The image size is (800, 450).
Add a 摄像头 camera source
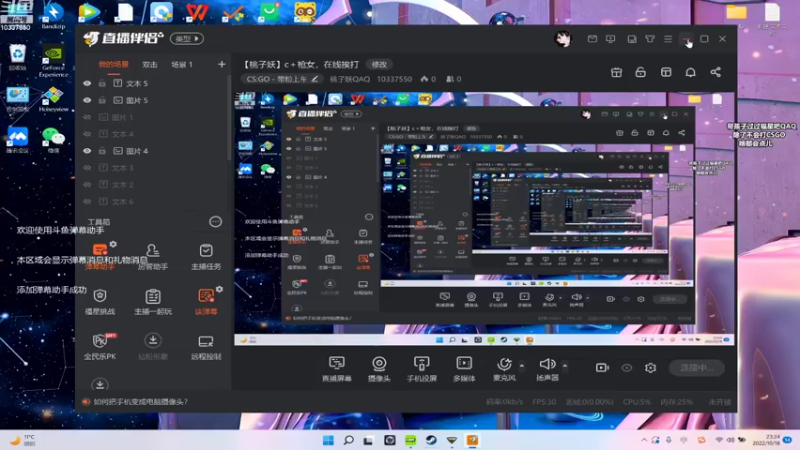(x=379, y=369)
